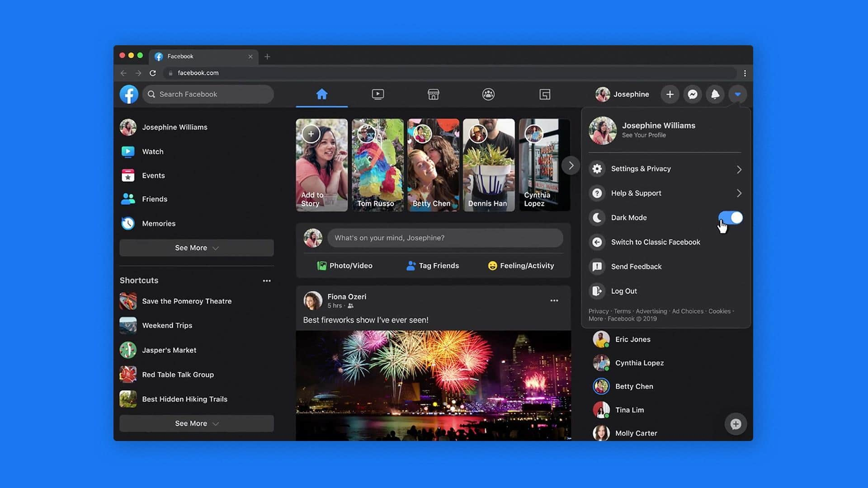The image size is (868, 488).
Task: Click the Notifications bell icon
Action: tap(715, 94)
